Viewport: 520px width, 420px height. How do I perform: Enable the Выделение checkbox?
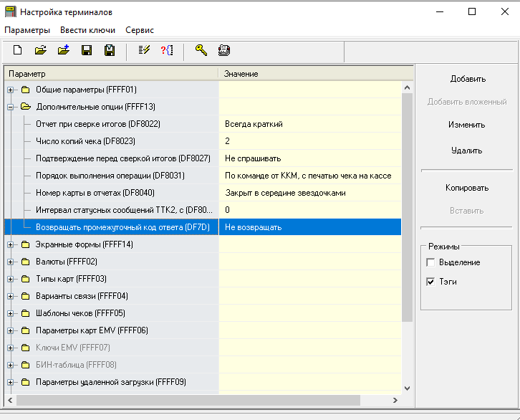tap(430, 262)
